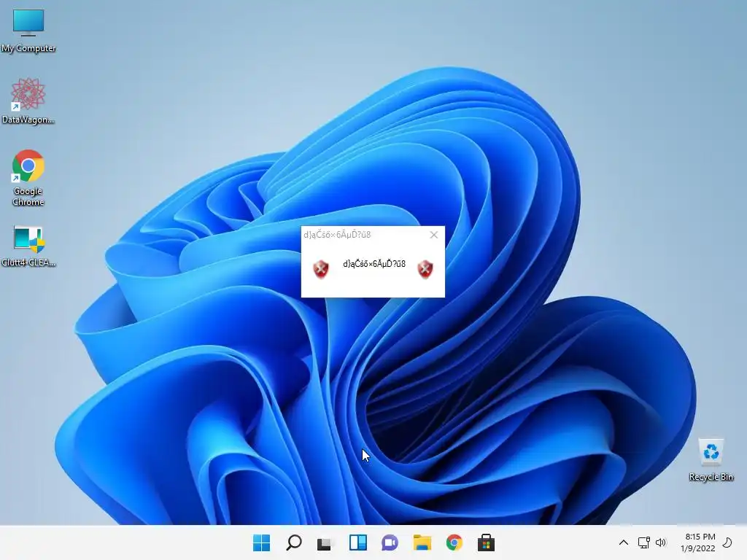Click the left red shield error icon
The width and height of the screenshot is (747, 560).
click(321, 269)
